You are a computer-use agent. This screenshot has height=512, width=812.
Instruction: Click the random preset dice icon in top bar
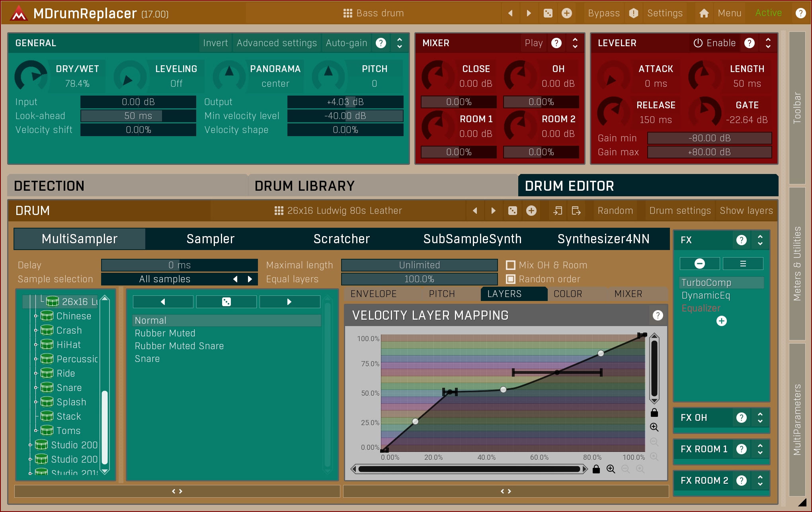click(x=548, y=13)
